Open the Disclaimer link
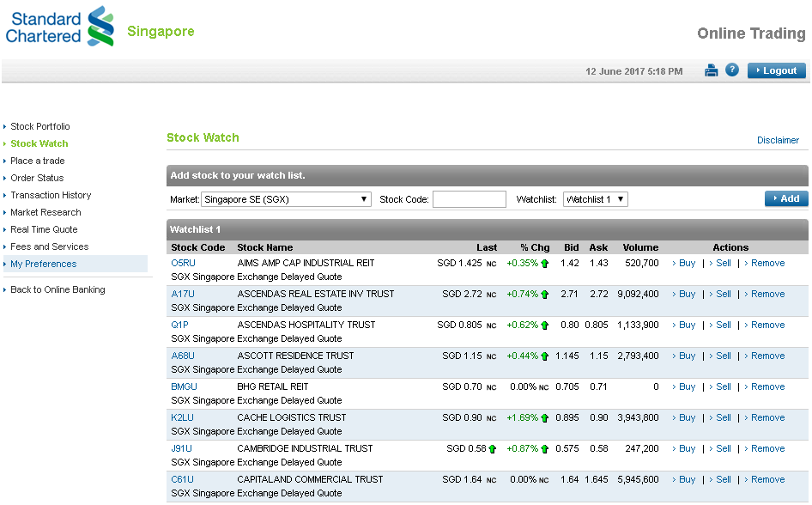This screenshot has width=812, height=505. point(778,140)
